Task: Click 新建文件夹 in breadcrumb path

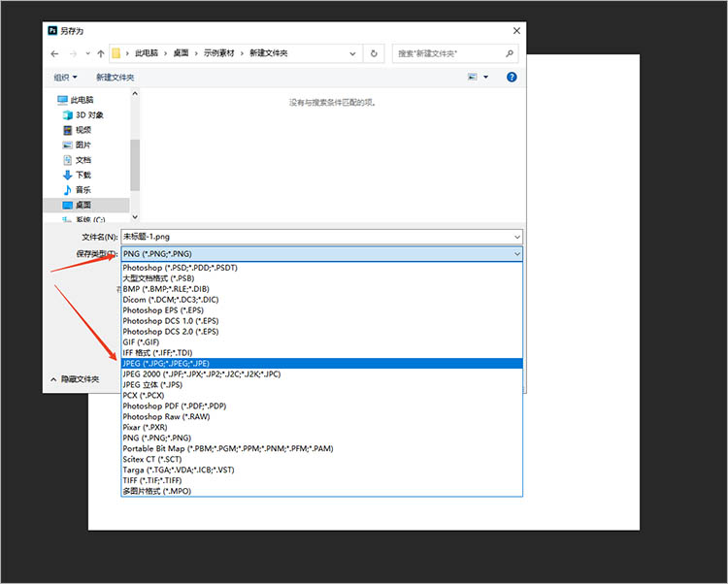Action: [x=268, y=53]
